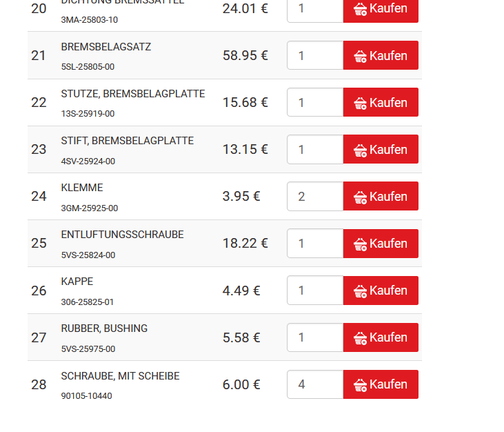Screen dimensions: 504x432
Task: Click basket icon for ENTLUFTUNGSSCHRAUBE
Action: click(x=360, y=244)
